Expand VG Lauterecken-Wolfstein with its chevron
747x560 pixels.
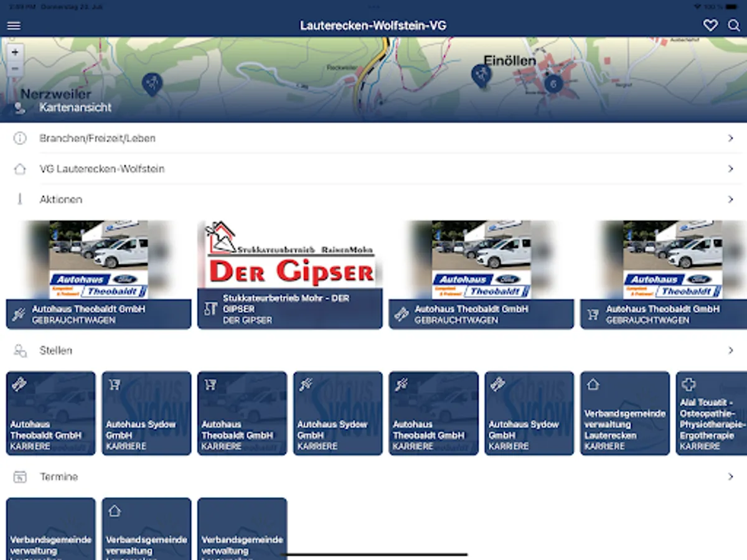coord(731,169)
